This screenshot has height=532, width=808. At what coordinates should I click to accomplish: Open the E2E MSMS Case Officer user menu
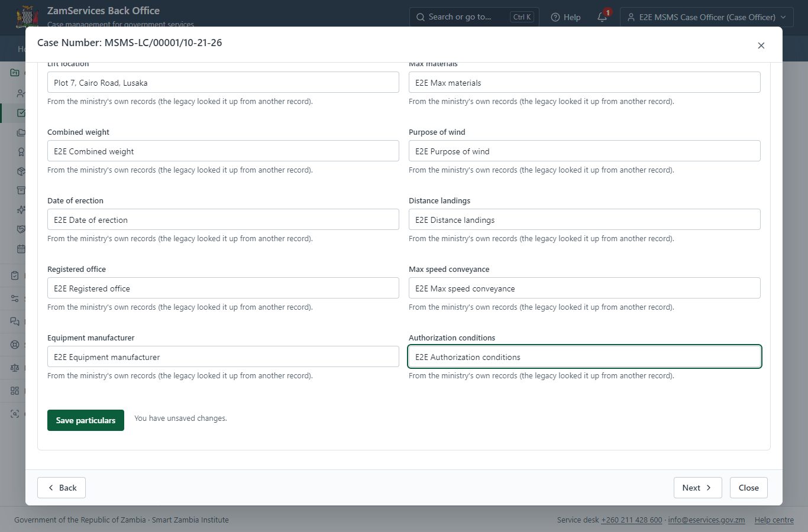707,17
